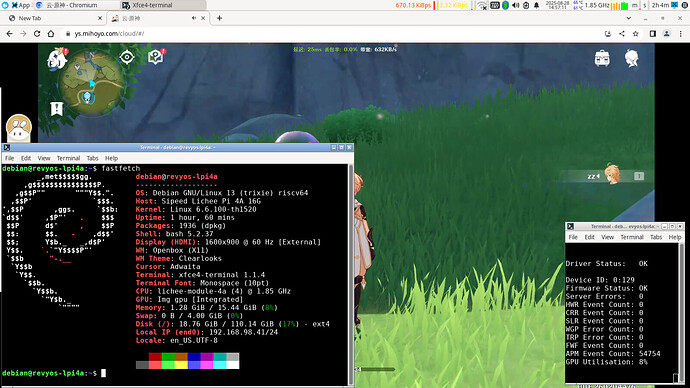Open Edit menu in large terminal

(x=26, y=158)
